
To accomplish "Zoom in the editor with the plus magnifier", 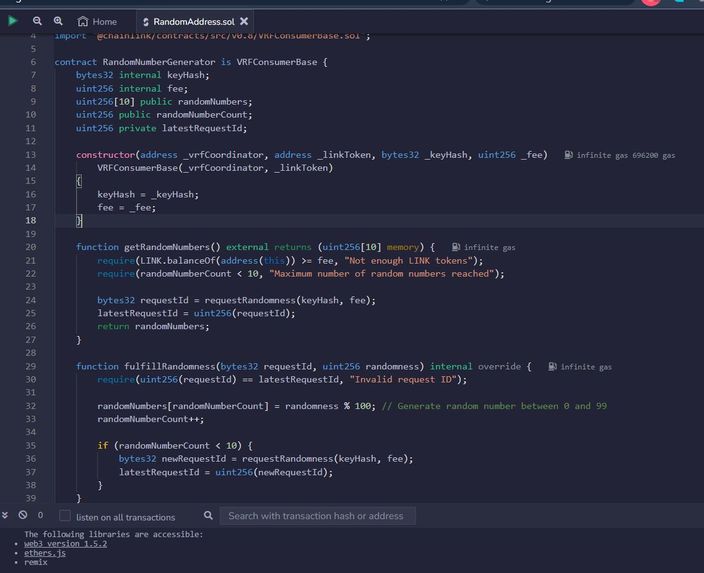I will point(58,21).
